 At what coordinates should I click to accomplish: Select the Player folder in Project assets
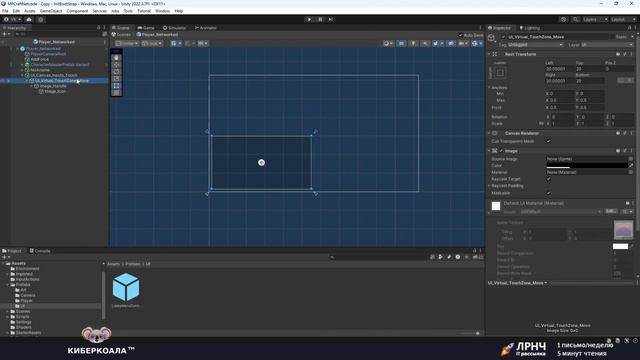pyautogui.click(x=27, y=300)
